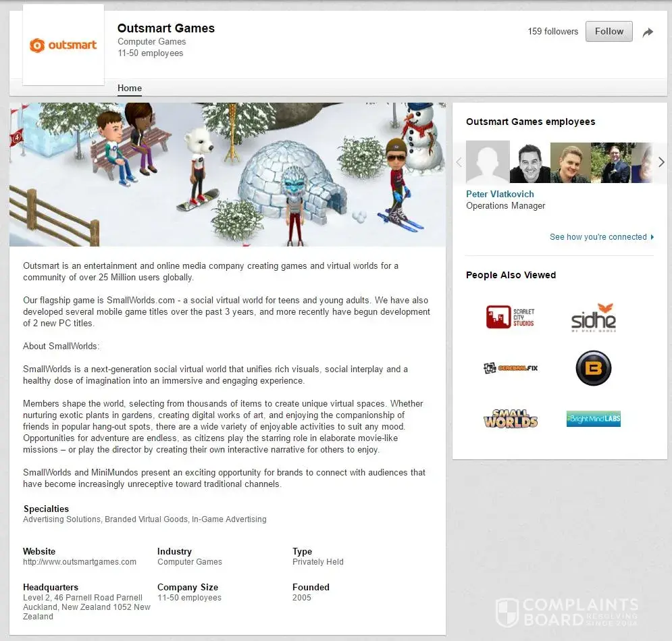Click the People Also Viewed heading

[511, 275]
